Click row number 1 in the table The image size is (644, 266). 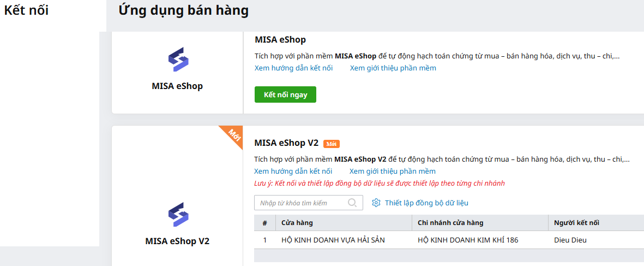(265, 240)
